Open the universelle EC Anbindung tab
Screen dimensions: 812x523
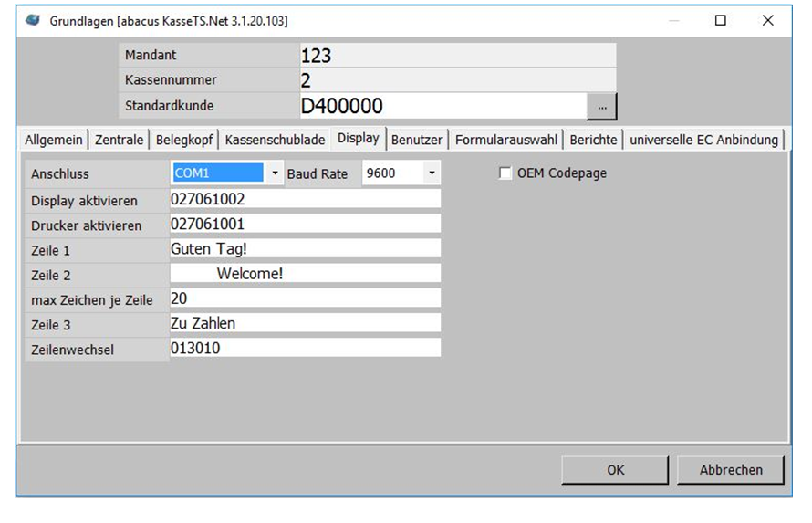click(703, 140)
